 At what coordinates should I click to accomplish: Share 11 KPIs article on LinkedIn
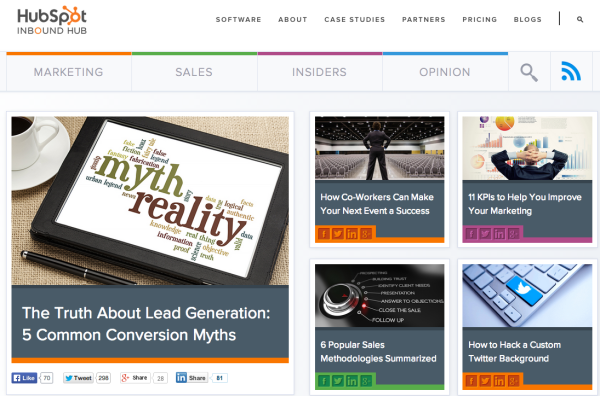click(499, 233)
